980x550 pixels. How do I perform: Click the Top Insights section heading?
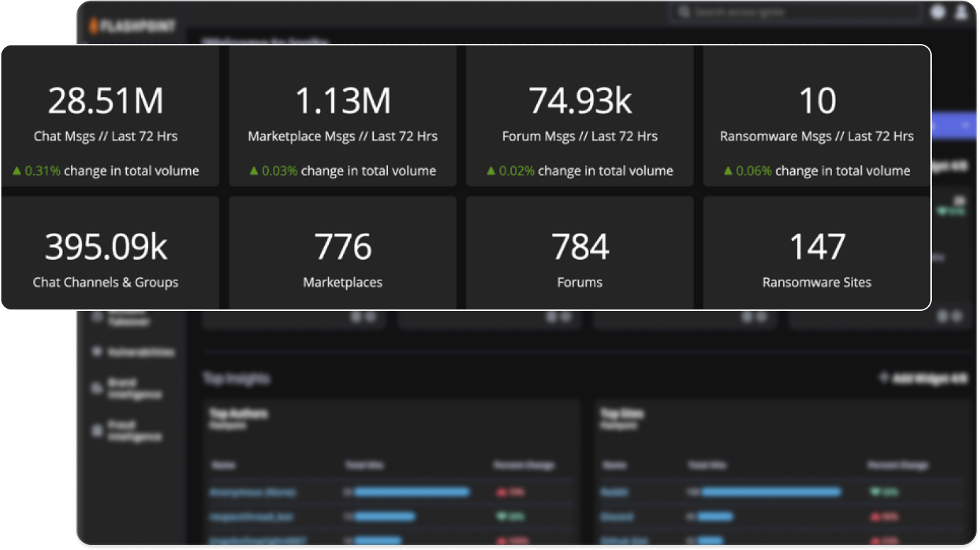pyautogui.click(x=236, y=379)
